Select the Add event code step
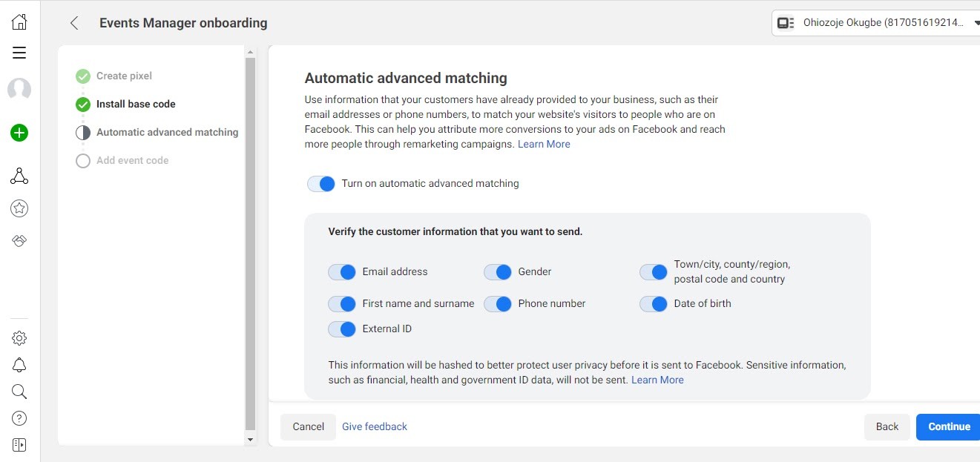Viewport: 980px width, 462px height. tap(132, 159)
